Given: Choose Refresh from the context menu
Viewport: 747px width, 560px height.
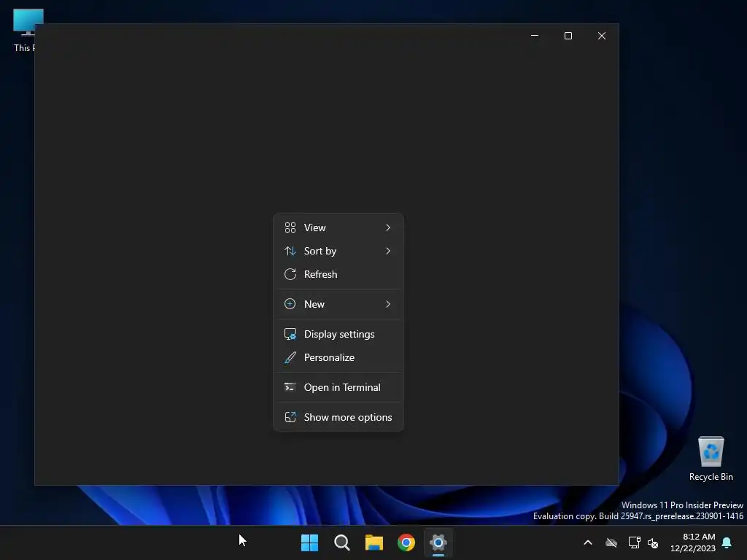Looking at the screenshot, I should point(338,274).
